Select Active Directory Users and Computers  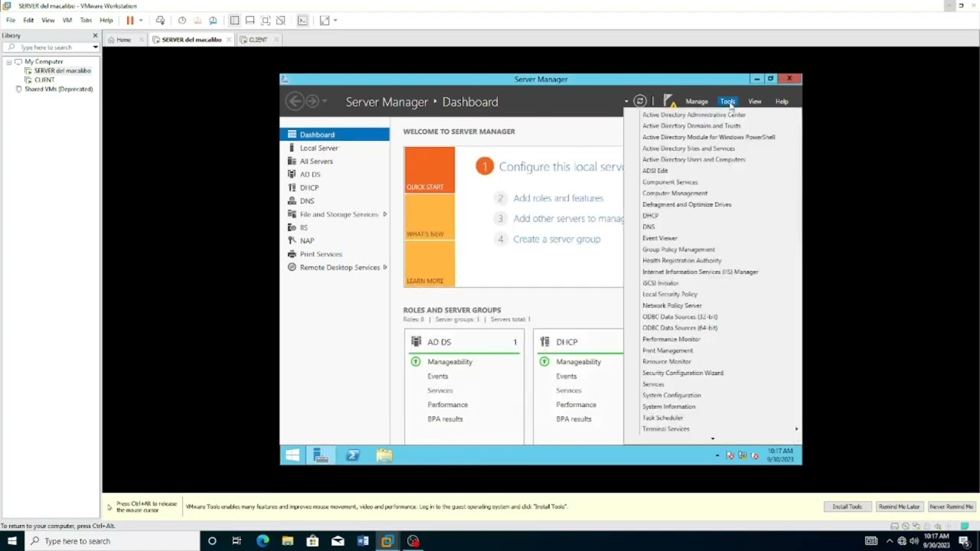click(694, 159)
